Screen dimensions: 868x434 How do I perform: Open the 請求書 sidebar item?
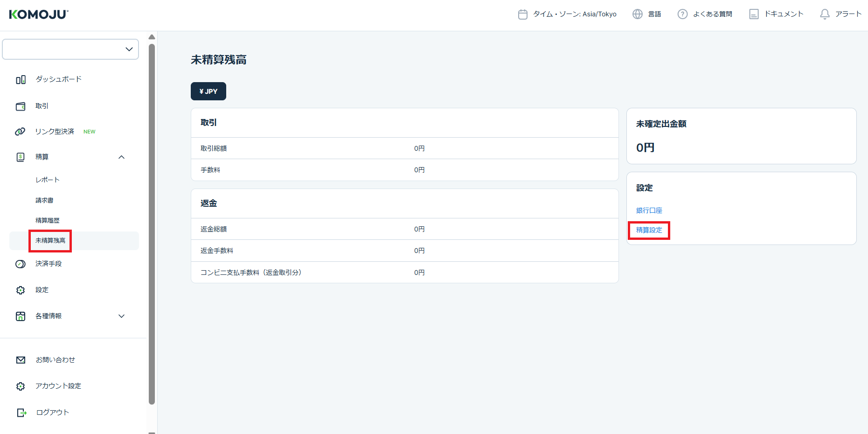click(x=44, y=200)
